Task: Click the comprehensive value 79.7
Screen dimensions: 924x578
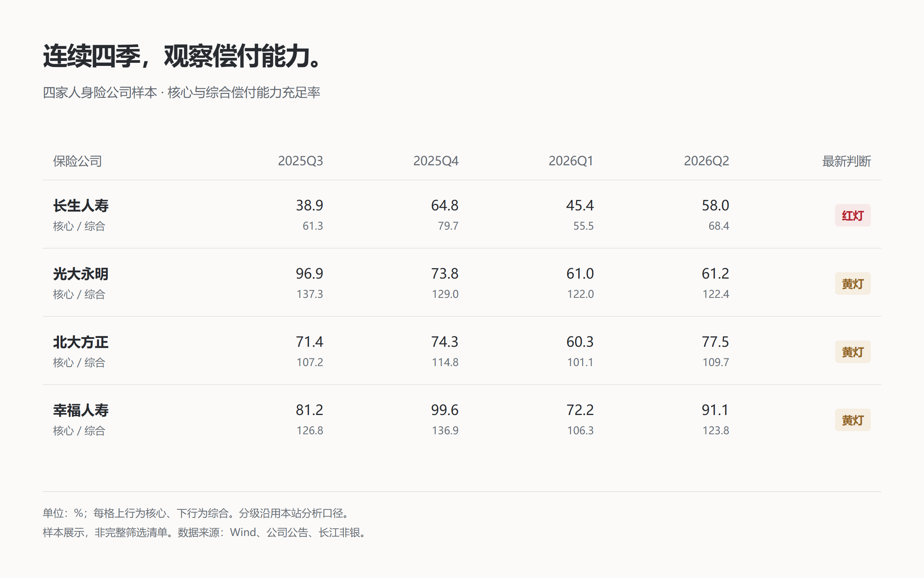Action: tap(448, 226)
